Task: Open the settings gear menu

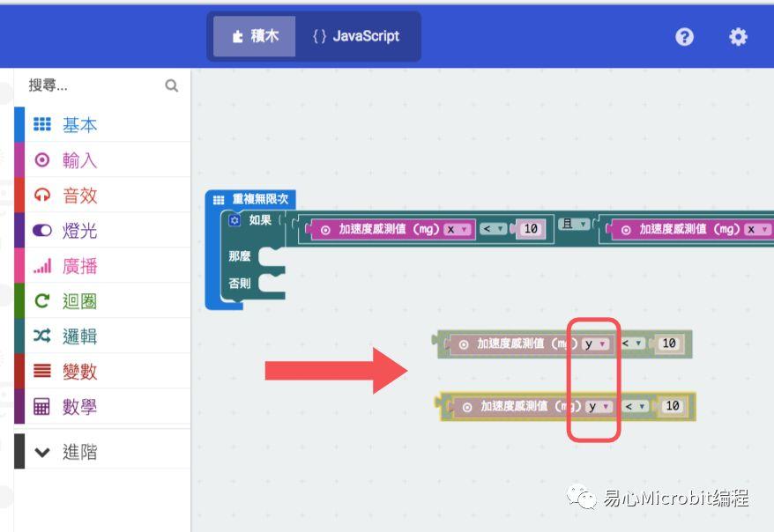Action: tap(738, 36)
